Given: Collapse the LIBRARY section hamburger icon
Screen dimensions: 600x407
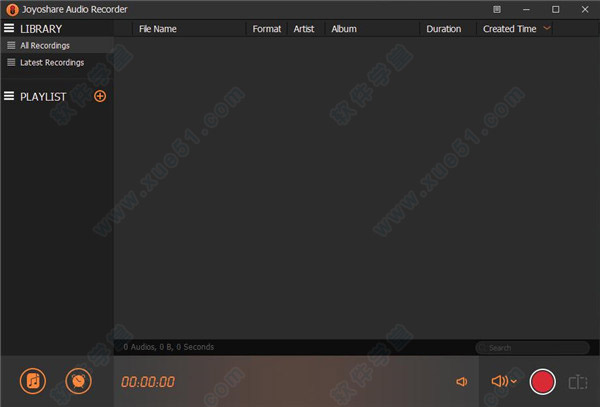Looking at the screenshot, I should [9, 28].
